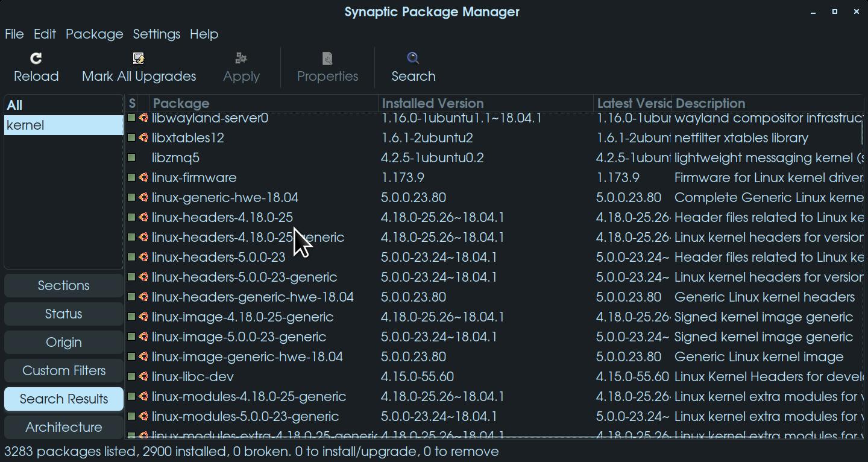Click the Ubuntu icon next to linux-image-5.0.0-23-generic

click(x=143, y=337)
